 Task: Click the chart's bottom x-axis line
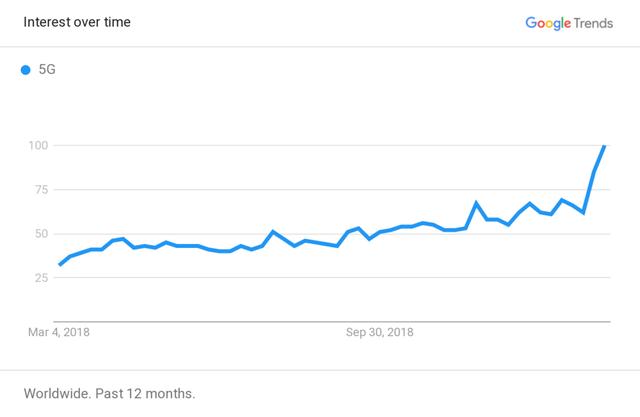[331, 322]
